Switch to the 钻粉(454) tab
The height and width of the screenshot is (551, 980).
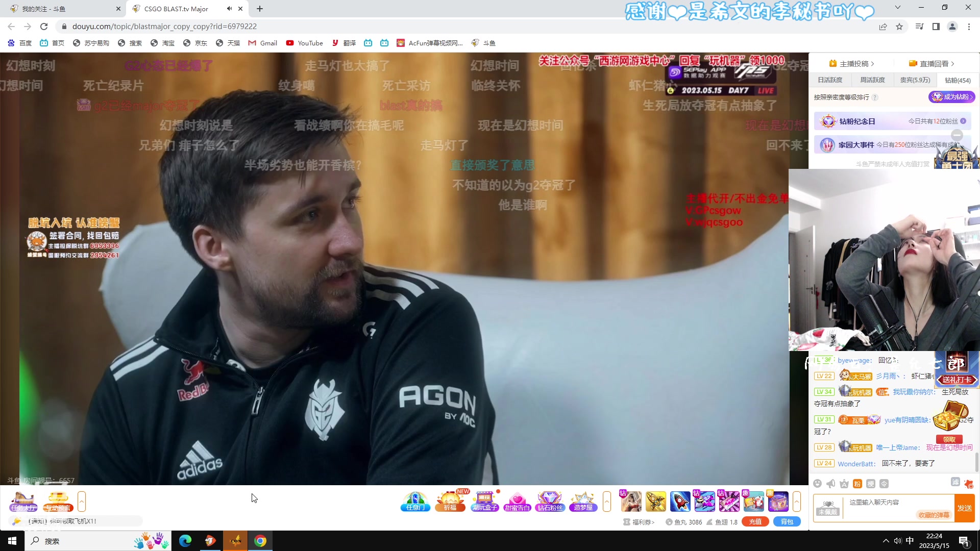coord(958,80)
